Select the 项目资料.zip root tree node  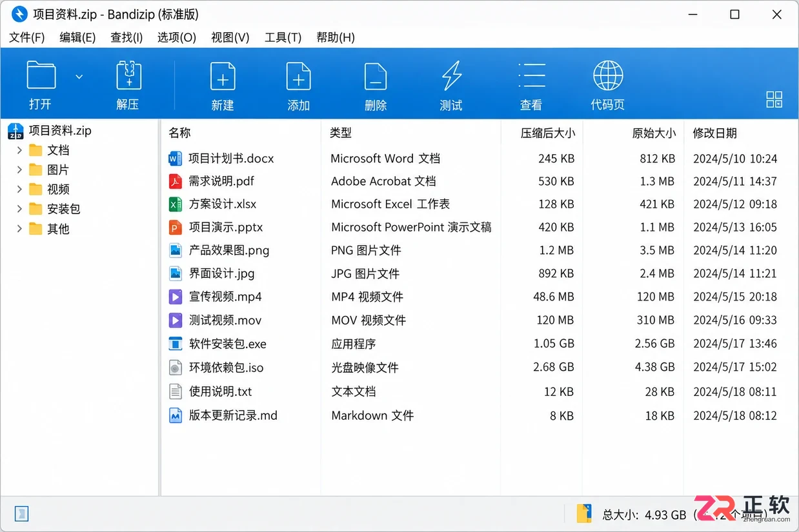60,130
